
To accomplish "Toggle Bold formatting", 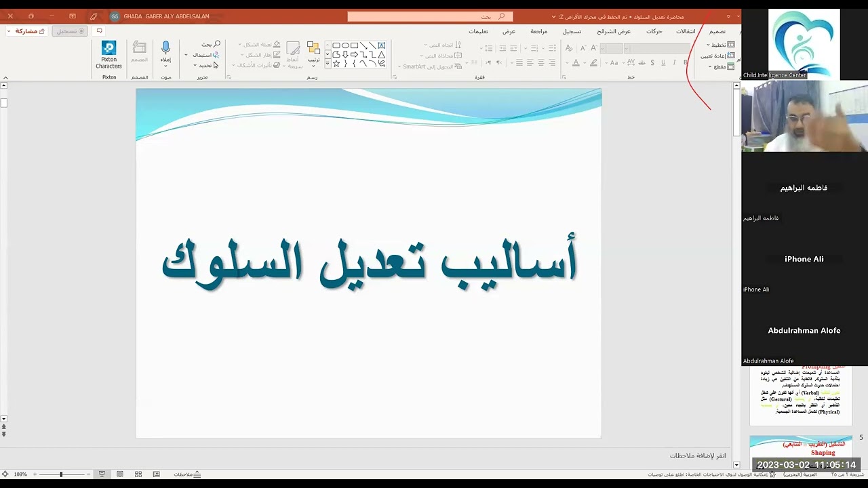I will click(x=686, y=62).
